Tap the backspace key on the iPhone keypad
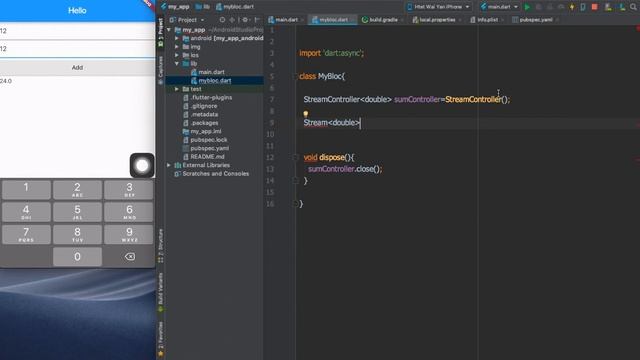This screenshot has height=360, width=640. pos(129,257)
